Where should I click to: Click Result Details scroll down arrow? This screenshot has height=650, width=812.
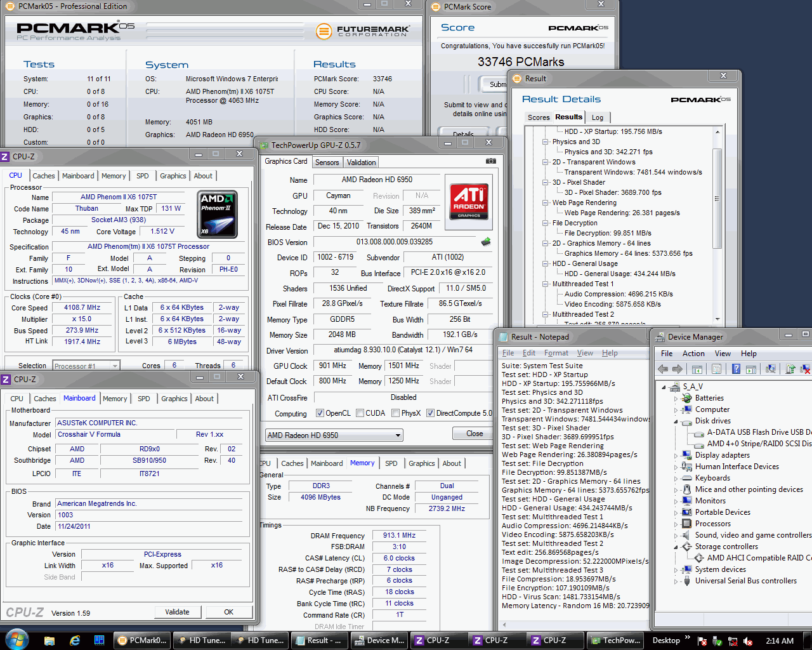pos(717,319)
